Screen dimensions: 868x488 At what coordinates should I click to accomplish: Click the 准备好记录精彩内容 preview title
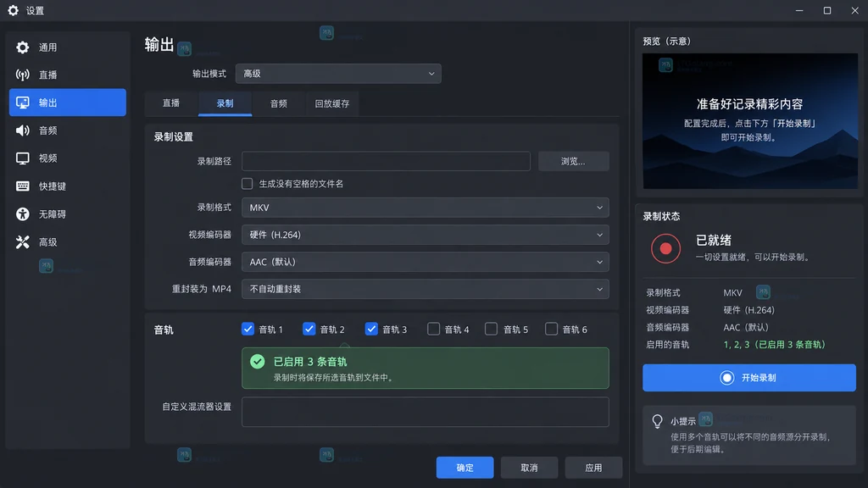coord(749,104)
